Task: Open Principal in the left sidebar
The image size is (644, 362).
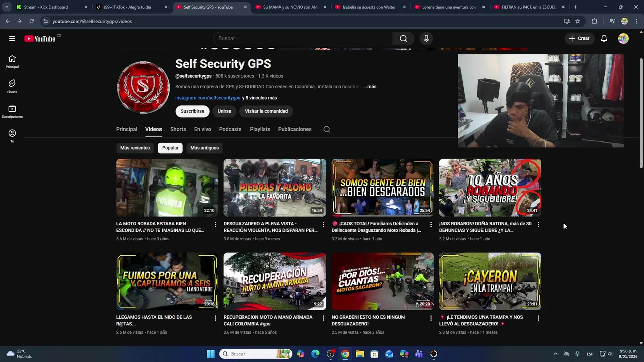Action: coord(12,62)
